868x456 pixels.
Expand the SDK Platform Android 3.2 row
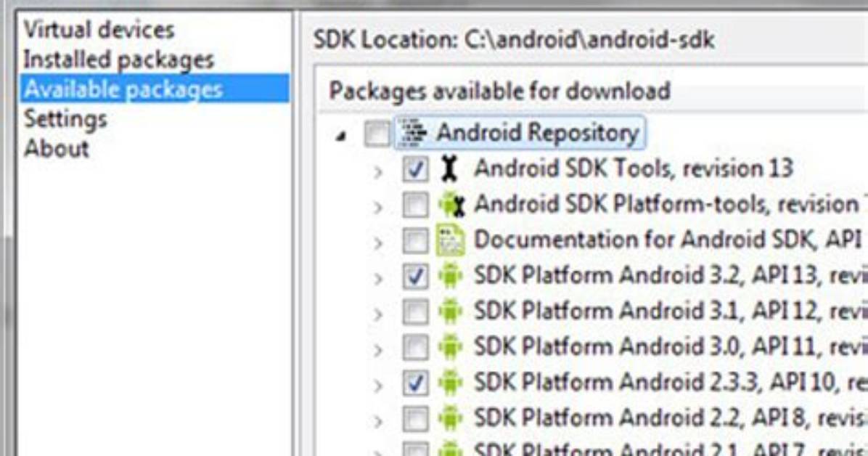point(378,278)
